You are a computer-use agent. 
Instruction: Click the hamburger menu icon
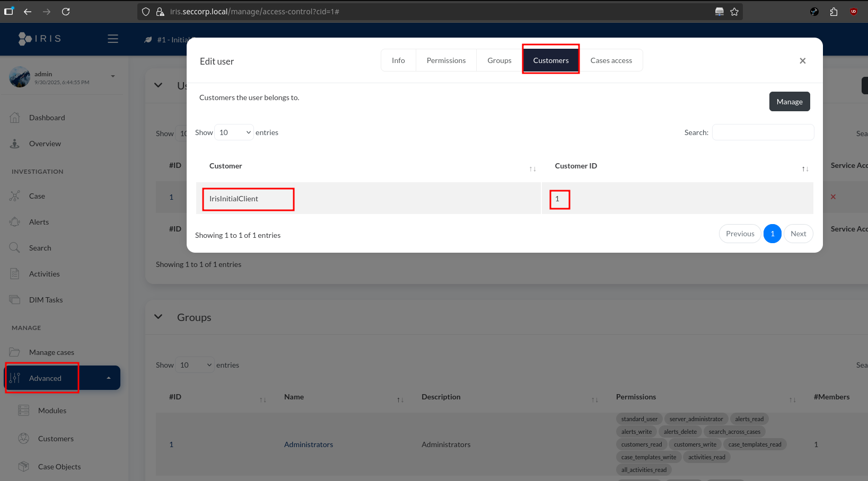click(x=113, y=39)
